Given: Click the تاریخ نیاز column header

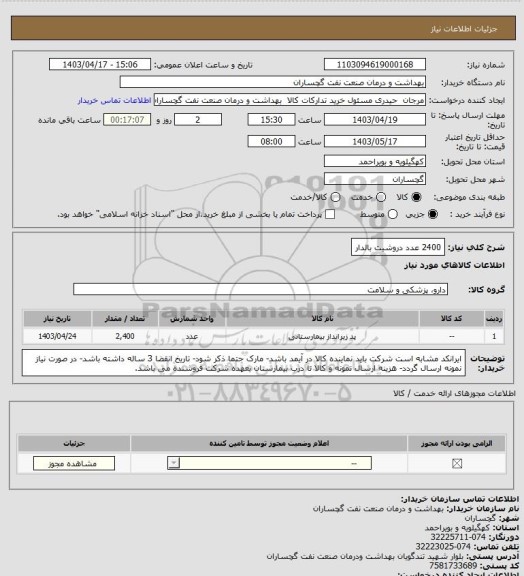Looking at the screenshot, I should [x=57, y=318].
